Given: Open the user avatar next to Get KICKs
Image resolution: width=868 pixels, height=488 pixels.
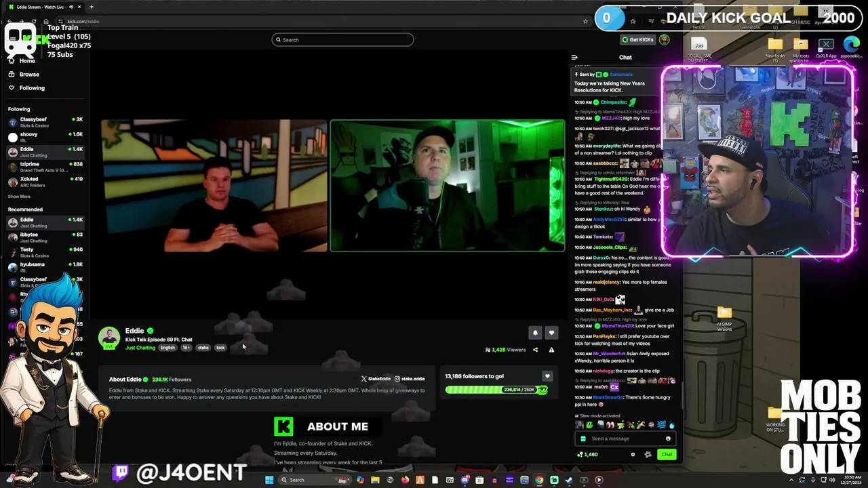Looking at the screenshot, I should pos(665,39).
